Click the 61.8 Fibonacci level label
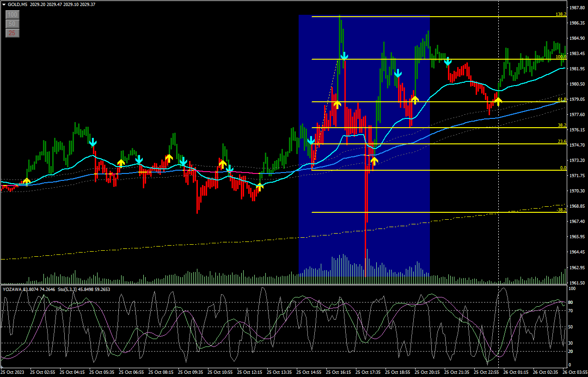The width and height of the screenshot is (588, 377). (x=562, y=99)
